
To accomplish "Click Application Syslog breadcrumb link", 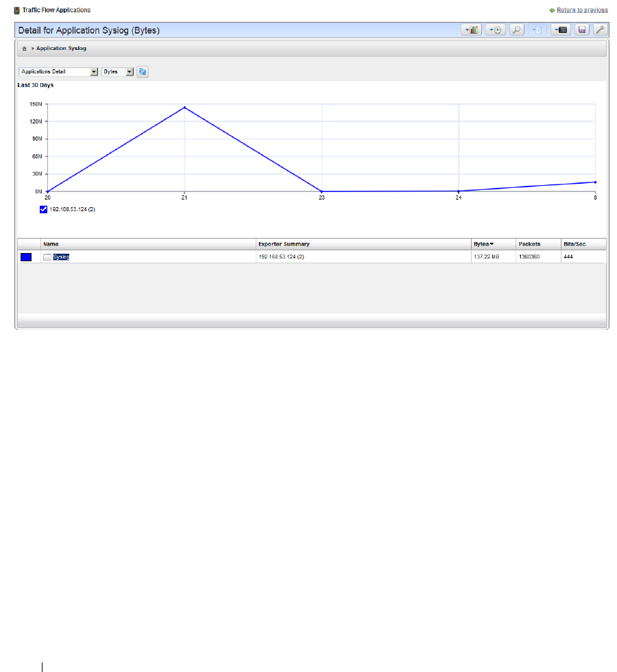I will pos(61,49).
